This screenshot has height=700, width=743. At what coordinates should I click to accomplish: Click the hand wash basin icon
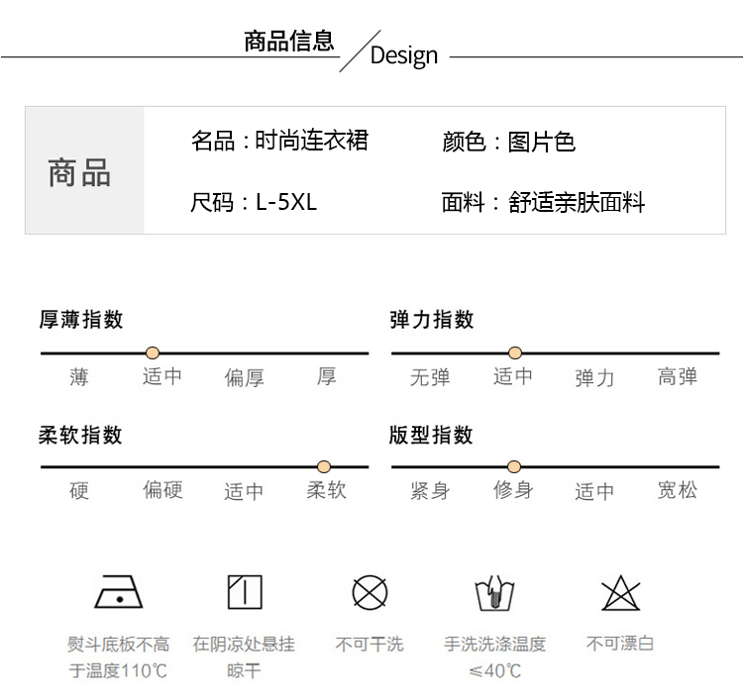click(x=494, y=593)
